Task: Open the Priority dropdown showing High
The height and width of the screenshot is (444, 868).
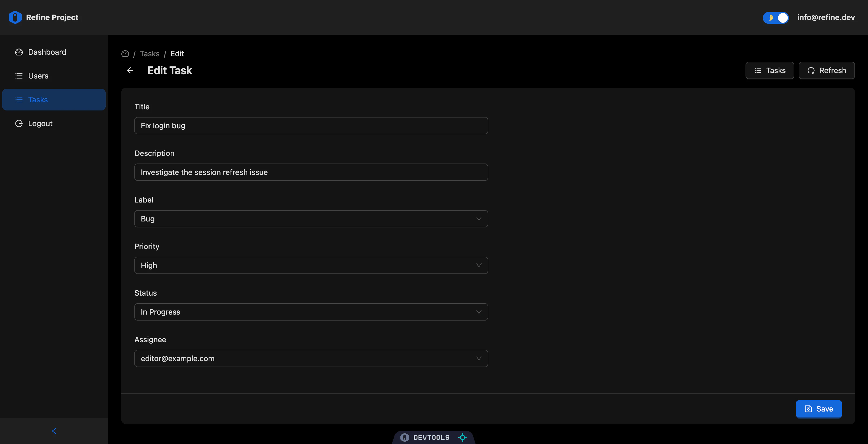Action: pos(311,265)
